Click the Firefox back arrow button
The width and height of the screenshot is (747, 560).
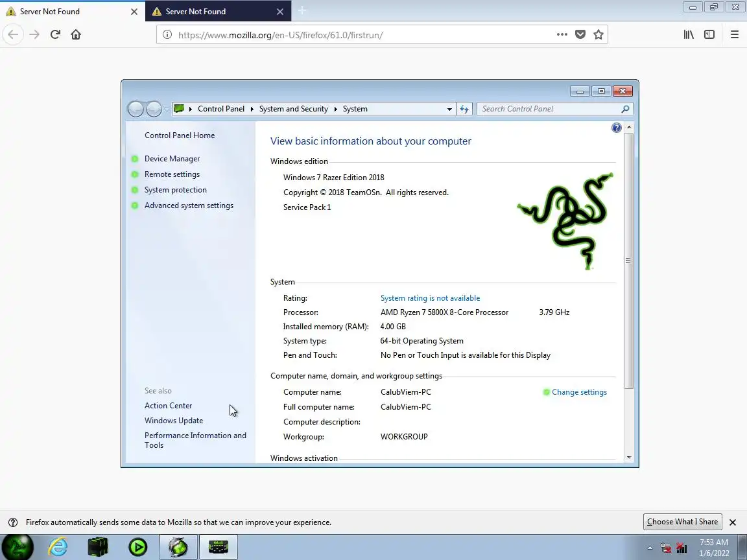(13, 35)
